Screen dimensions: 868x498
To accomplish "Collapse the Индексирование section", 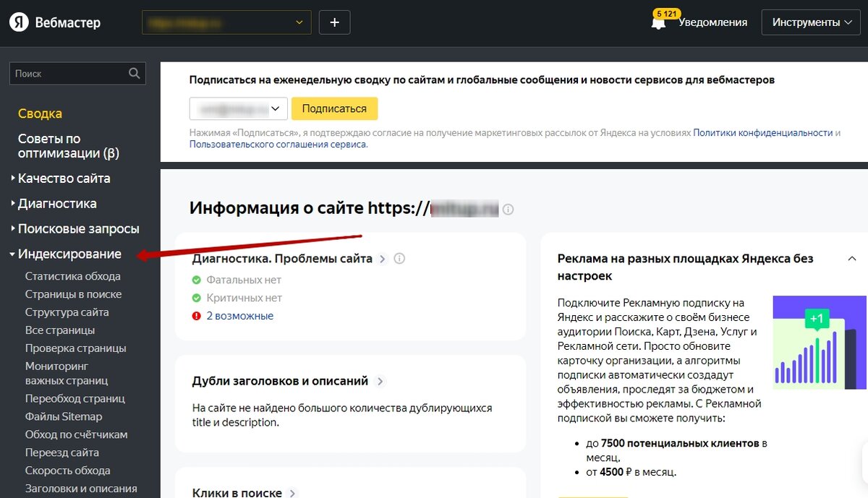I will point(69,254).
